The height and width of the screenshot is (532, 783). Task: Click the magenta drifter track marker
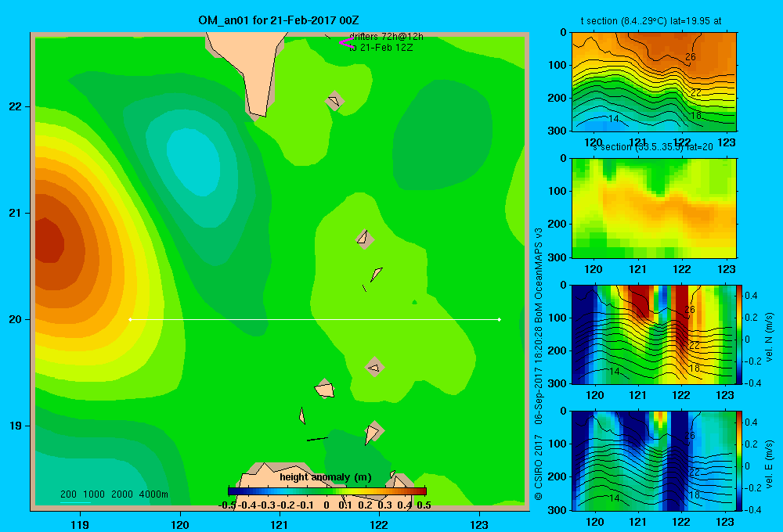pyautogui.click(x=346, y=43)
